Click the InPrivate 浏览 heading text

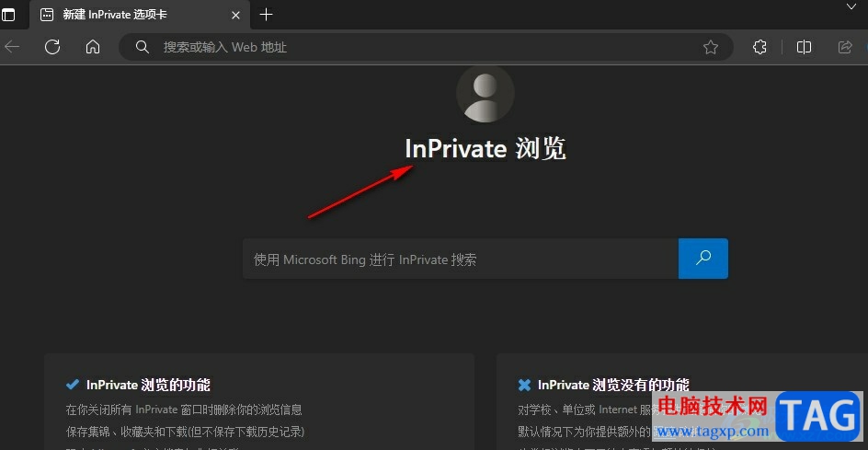[485, 148]
